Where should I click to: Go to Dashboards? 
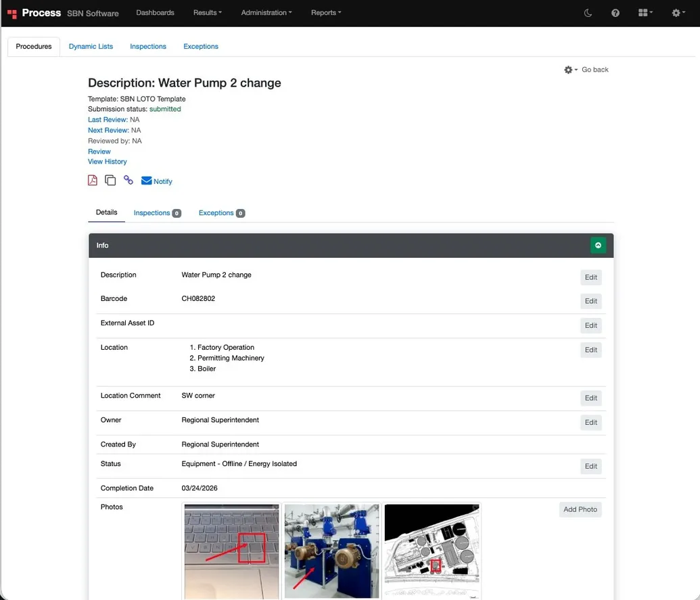155,12
